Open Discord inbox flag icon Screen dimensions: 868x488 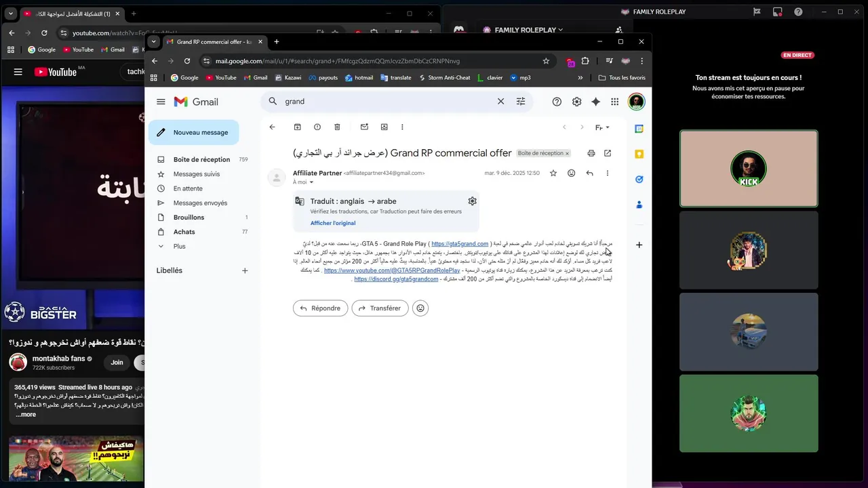(757, 12)
